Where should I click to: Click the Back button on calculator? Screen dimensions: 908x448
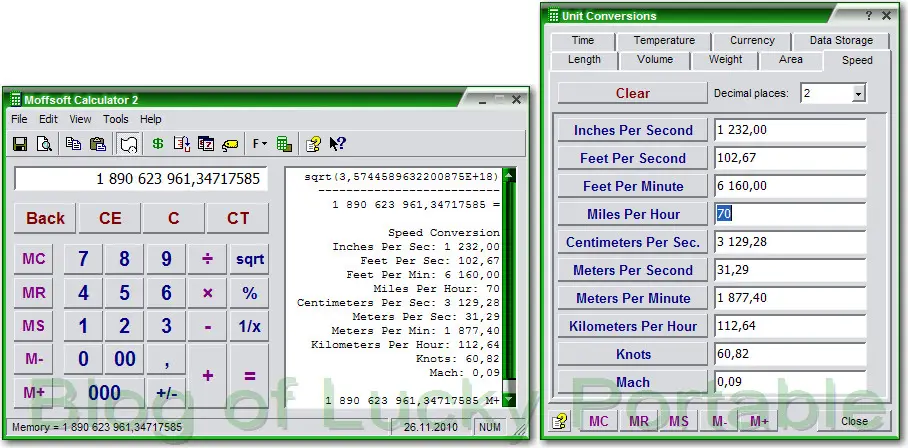click(x=45, y=218)
